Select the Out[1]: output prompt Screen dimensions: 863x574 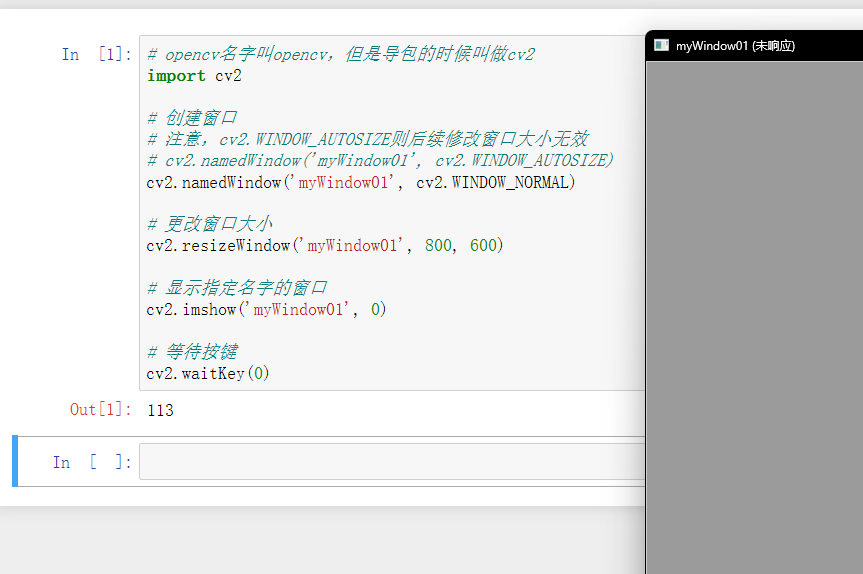[x=101, y=409]
